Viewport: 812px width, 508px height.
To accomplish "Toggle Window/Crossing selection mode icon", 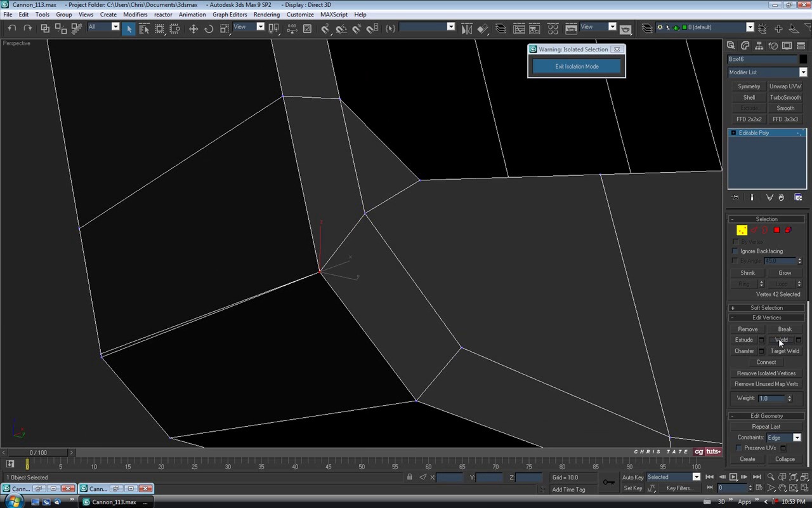I will pos(175,29).
